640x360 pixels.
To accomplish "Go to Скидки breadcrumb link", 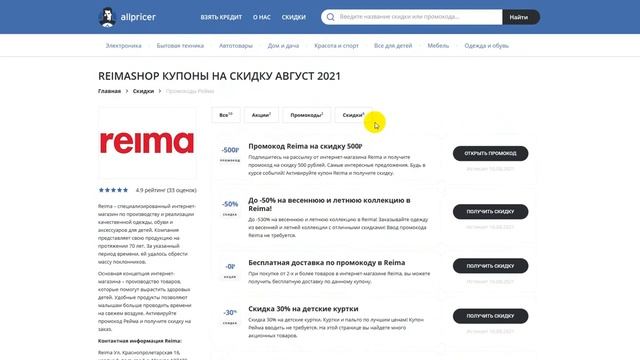I will (x=143, y=91).
